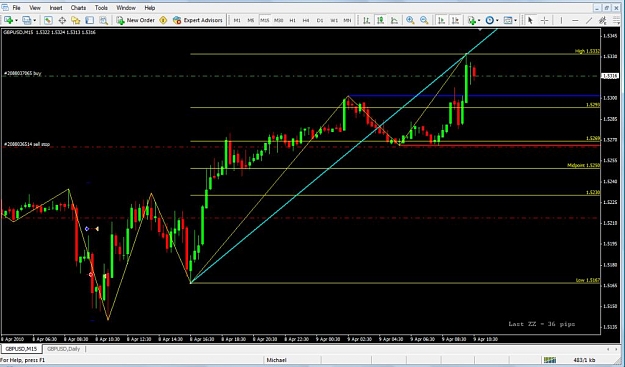Switch to the GBPUSD,Daily chart tab

(x=63, y=349)
